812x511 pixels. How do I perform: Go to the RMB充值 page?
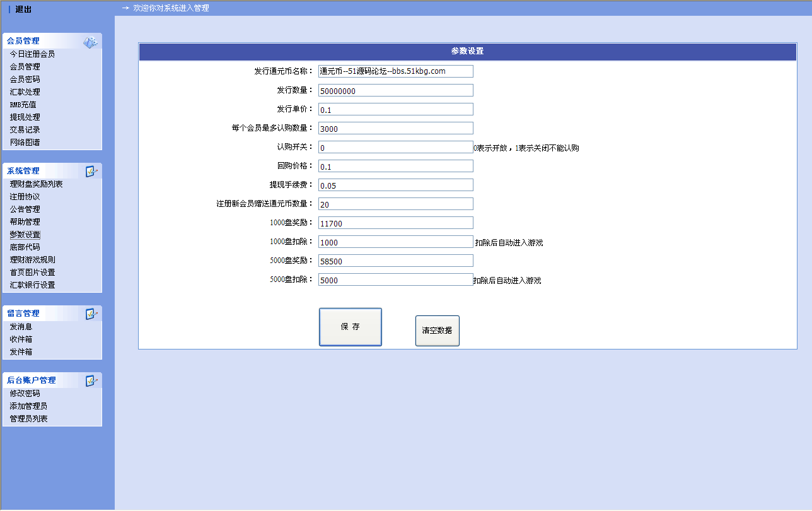coord(23,105)
